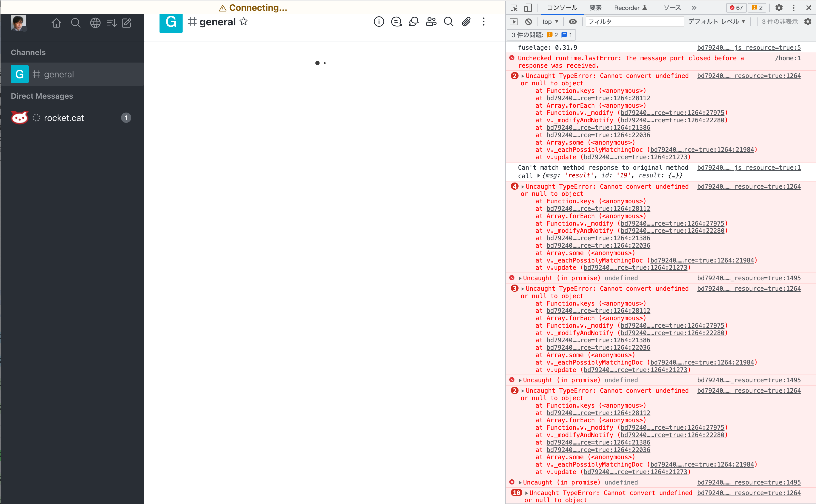The image size is (816, 504).
Task: Open DevTools customize kebab menu
Action: pos(794,8)
